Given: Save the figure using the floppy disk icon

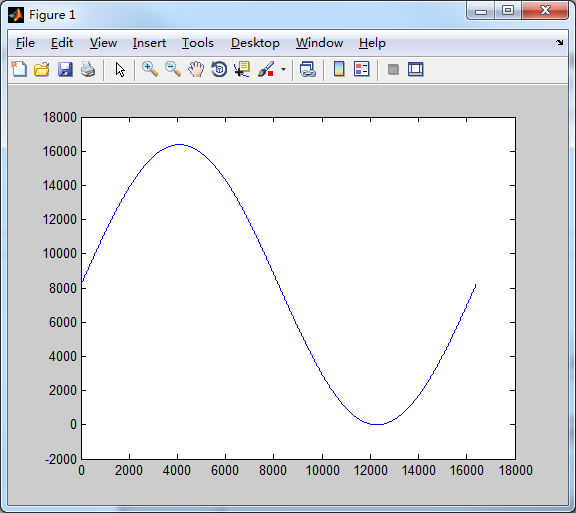Looking at the screenshot, I should pyautogui.click(x=65, y=69).
